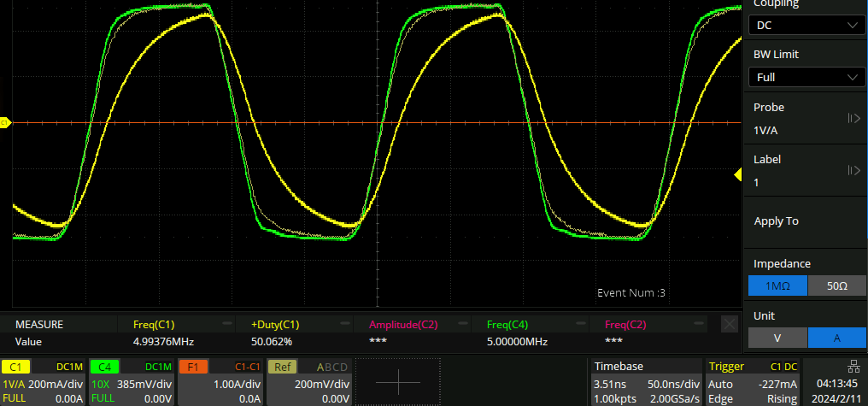Select A as the channel unit
The height and width of the screenshot is (406, 868).
coord(836,338)
